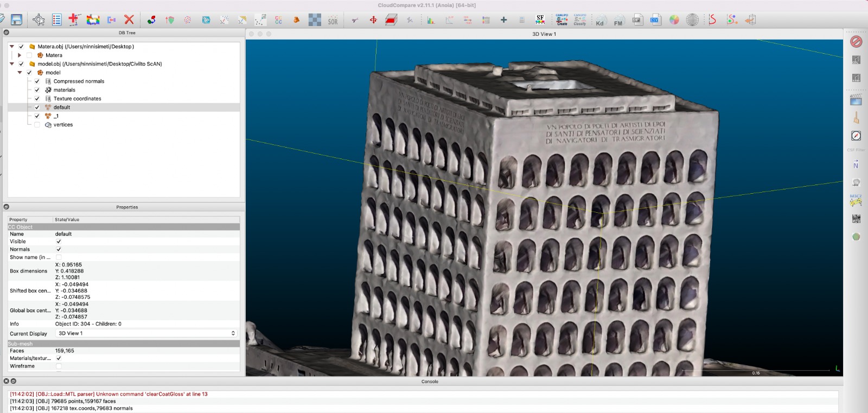Screen dimensions: 868x413
Task: Toggle the materials checkbox
Action: click(37, 90)
